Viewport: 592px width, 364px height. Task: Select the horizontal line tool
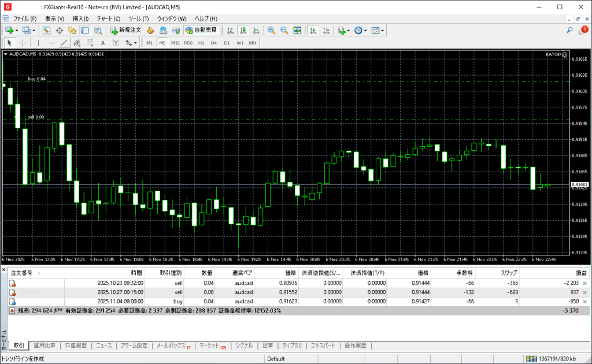tap(51, 43)
